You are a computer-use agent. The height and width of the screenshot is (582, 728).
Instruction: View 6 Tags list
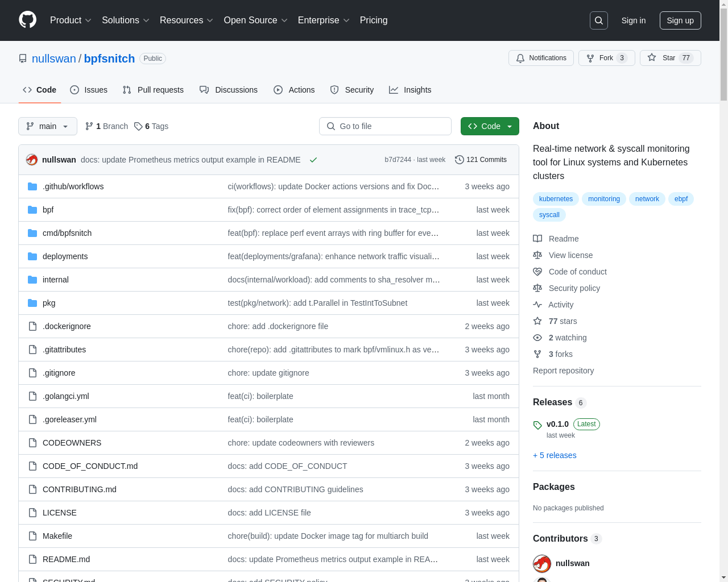coord(151,126)
